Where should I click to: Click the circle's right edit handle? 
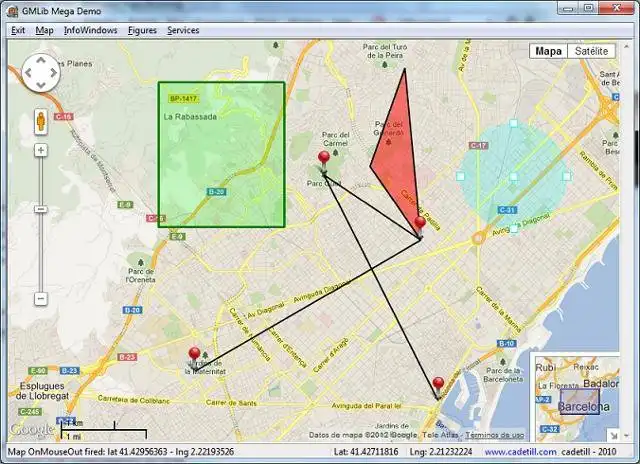(x=567, y=176)
